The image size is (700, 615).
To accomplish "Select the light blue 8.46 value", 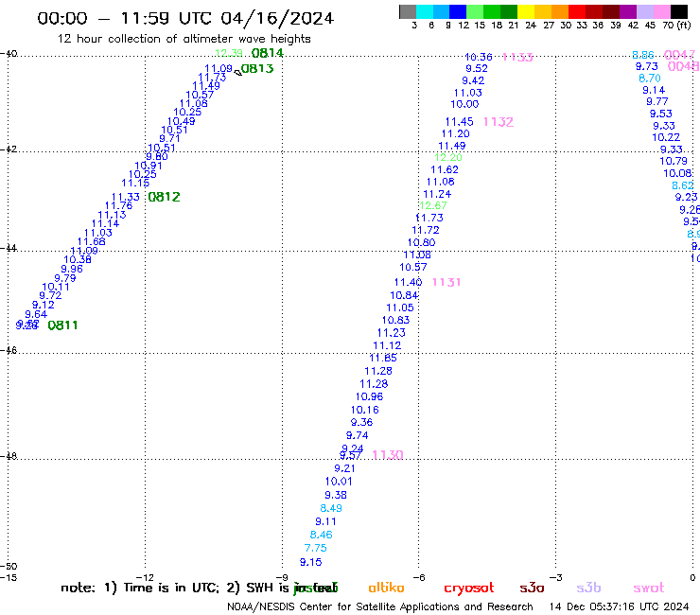I will [322, 535].
